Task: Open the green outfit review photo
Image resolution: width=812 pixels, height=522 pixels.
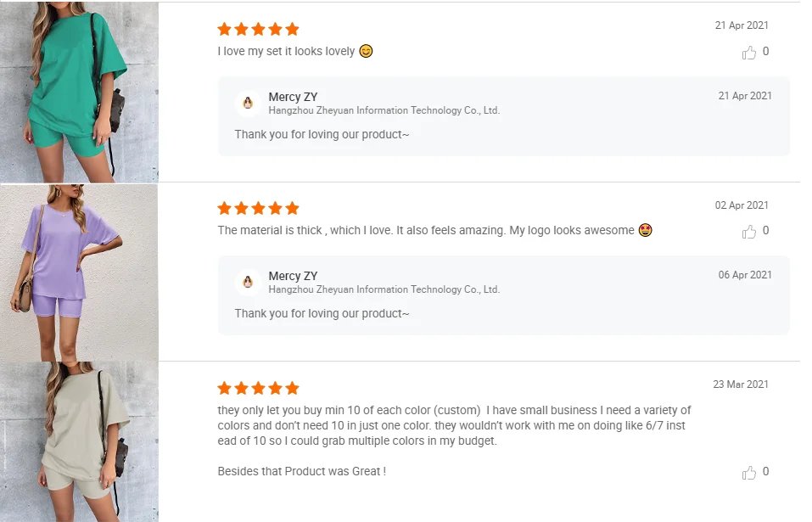Action: coord(79,92)
